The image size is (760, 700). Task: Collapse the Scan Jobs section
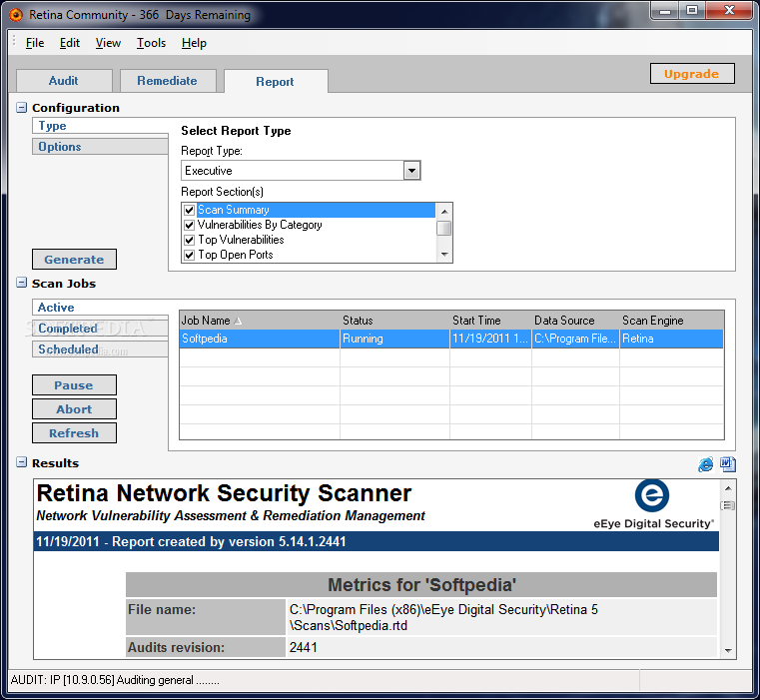[x=21, y=283]
